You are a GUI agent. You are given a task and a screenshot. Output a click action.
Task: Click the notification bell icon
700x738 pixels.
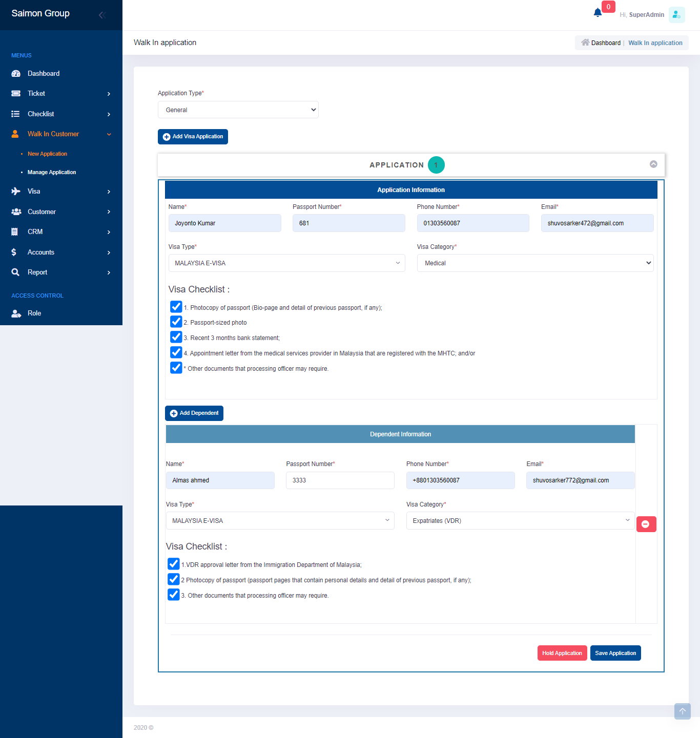598,13
